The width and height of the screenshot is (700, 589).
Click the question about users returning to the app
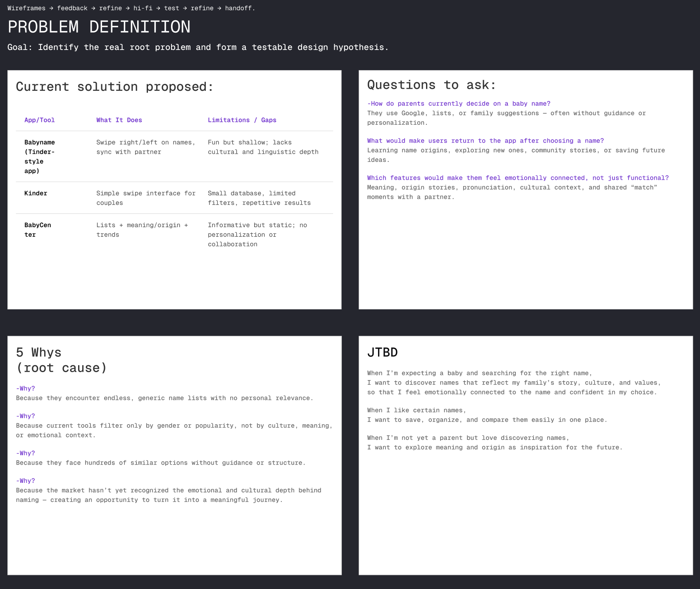(485, 141)
